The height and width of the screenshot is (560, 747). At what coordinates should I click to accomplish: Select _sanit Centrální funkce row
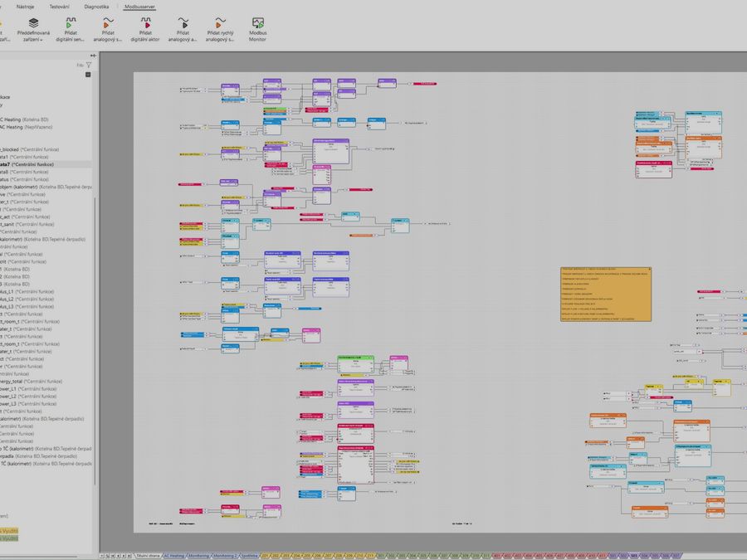click(x=46, y=224)
